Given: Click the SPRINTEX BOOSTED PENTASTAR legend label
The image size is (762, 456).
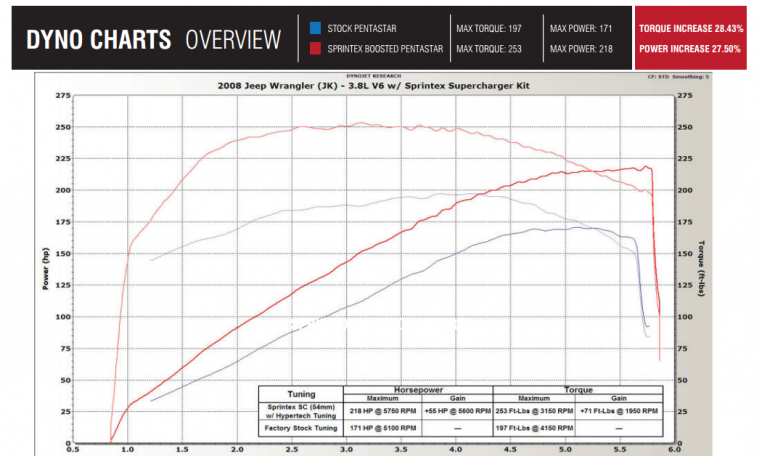Looking at the screenshot, I should [384, 48].
